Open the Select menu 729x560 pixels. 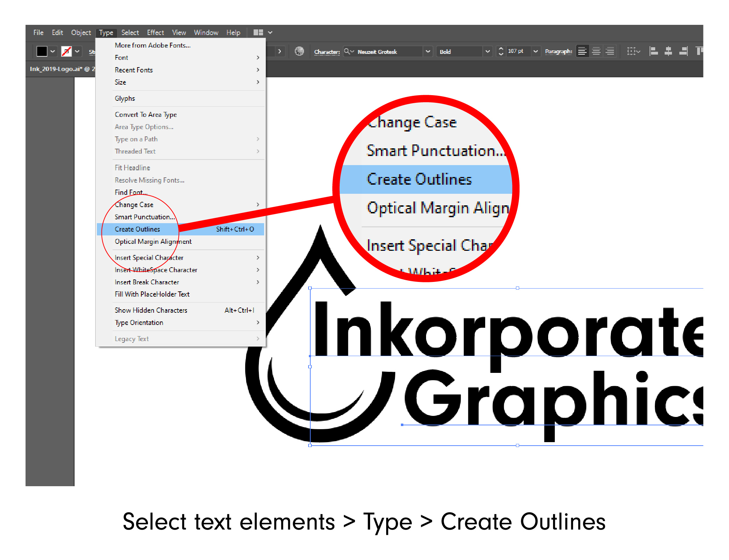(x=130, y=32)
